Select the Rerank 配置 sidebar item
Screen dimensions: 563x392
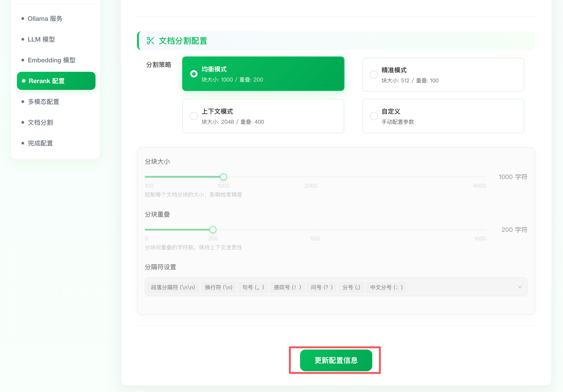pos(56,81)
